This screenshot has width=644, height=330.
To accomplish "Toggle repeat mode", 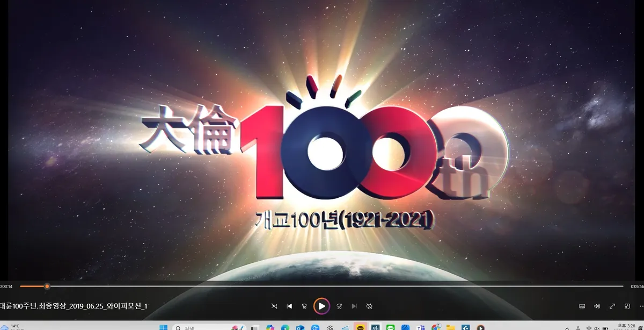I will coord(369,306).
